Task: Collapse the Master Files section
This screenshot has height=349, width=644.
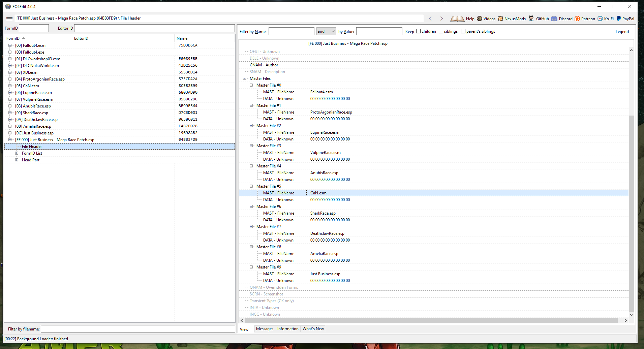Action: pos(245,78)
